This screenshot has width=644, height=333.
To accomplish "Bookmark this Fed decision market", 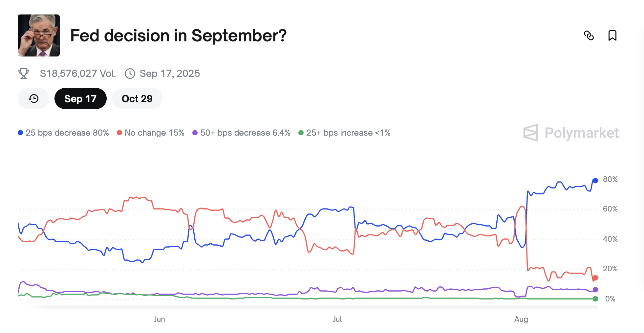I will (612, 35).
